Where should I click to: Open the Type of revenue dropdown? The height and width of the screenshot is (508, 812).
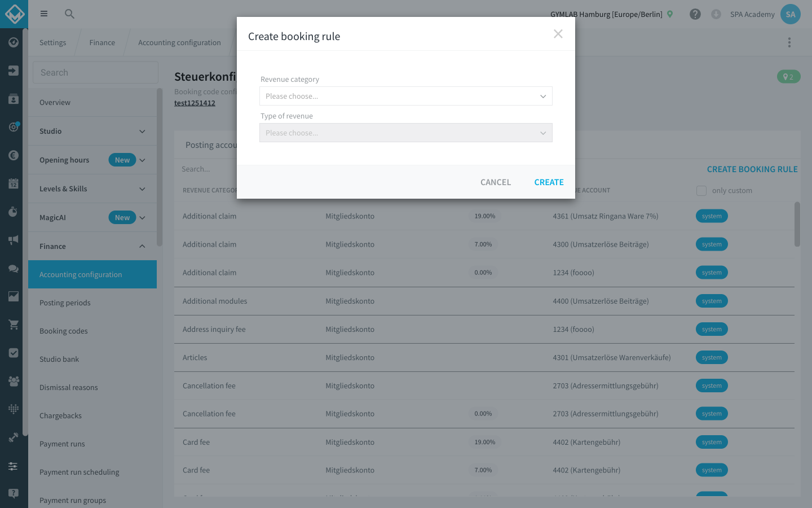tap(406, 133)
